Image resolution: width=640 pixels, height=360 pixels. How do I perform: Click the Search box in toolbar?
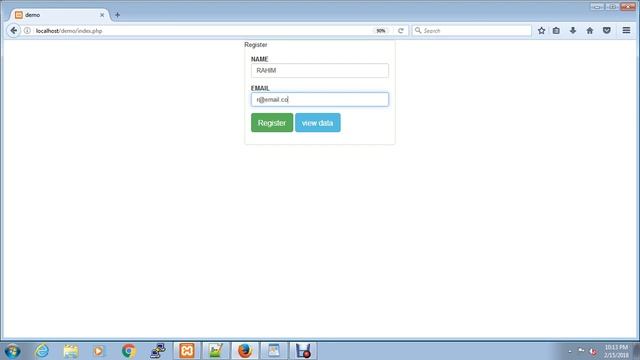click(x=471, y=31)
